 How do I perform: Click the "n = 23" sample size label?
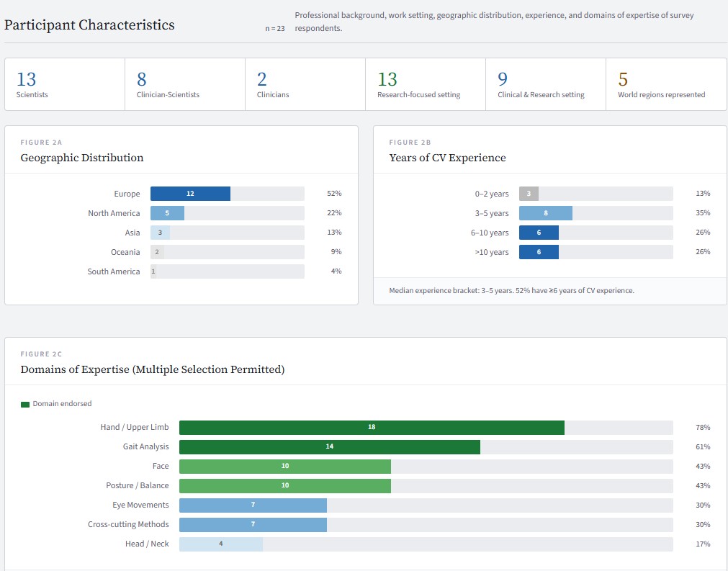[x=275, y=29]
